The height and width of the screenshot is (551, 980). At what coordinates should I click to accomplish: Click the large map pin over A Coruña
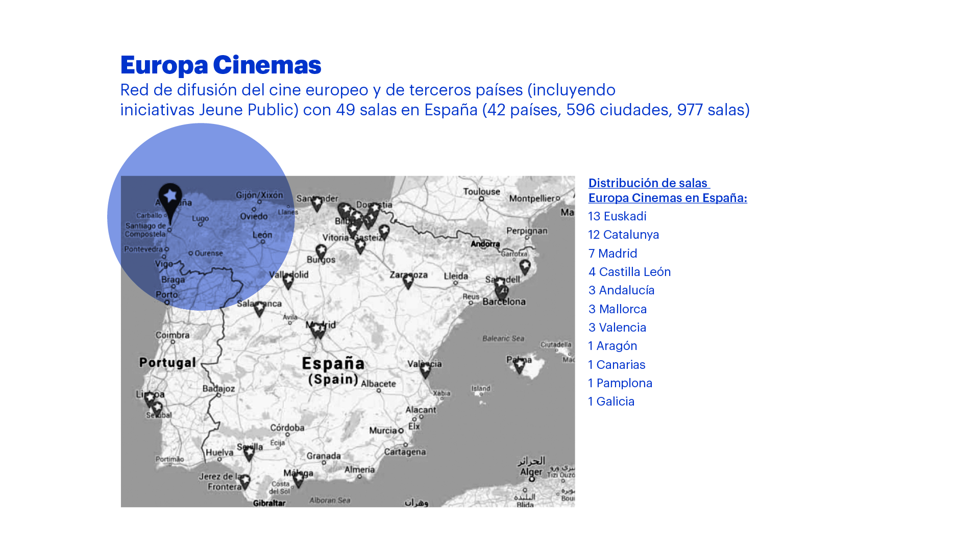170,197
